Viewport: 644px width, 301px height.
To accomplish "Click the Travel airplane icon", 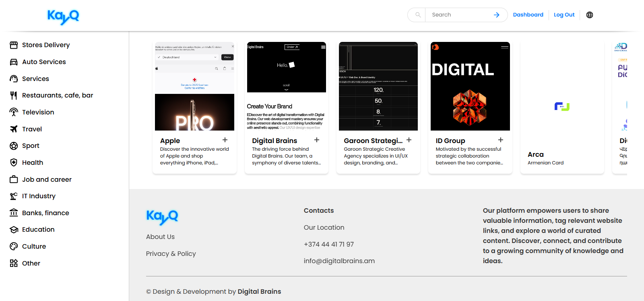I will coord(14,129).
